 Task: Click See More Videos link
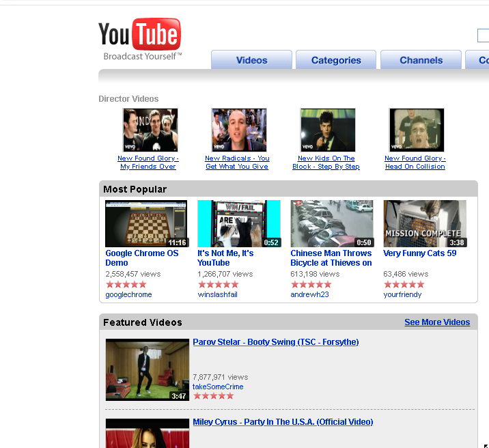point(437,322)
